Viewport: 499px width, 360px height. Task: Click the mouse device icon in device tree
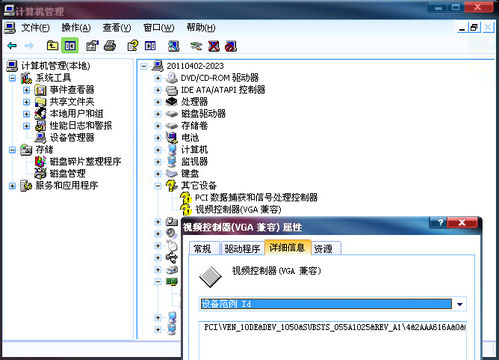tap(172, 246)
